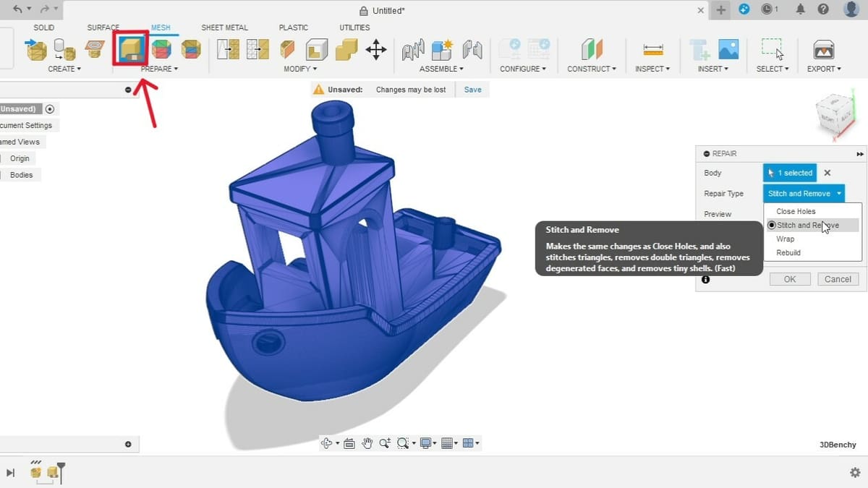Expand the EXPORT dropdown menu
868x488 pixels.
click(x=824, y=69)
